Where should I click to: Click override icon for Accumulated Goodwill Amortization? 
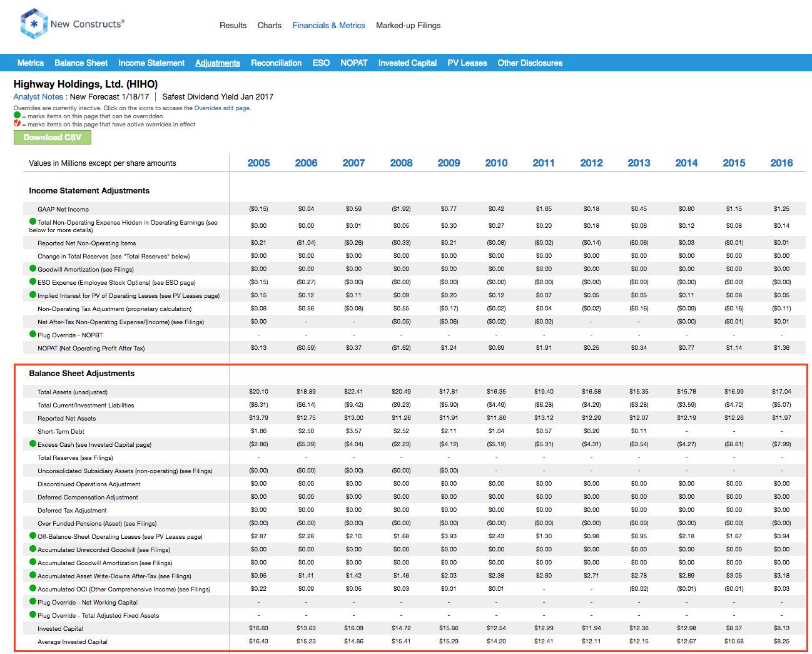tap(33, 562)
